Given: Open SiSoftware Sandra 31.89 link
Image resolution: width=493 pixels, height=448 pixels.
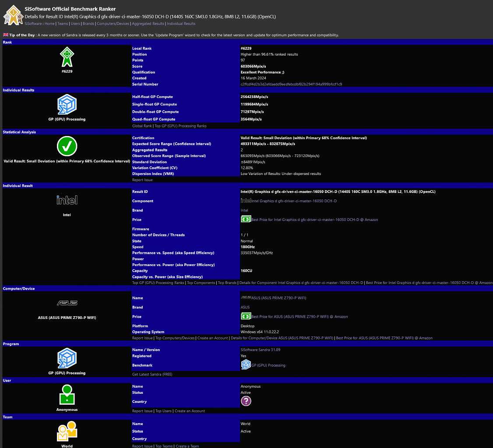Looking at the screenshot, I should pos(261,350).
